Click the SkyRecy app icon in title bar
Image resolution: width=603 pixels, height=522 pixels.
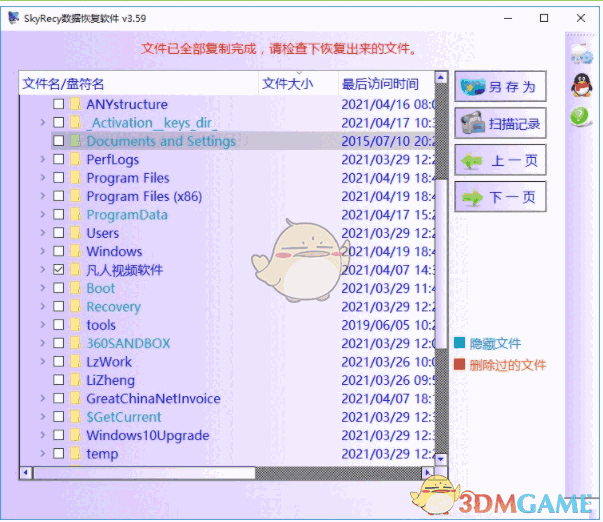[14, 18]
